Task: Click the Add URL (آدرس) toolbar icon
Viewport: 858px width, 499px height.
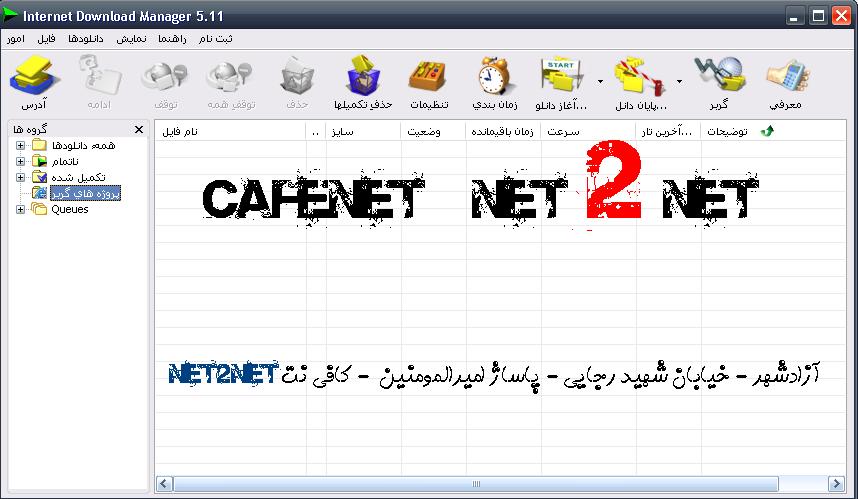Action: tap(33, 77)
